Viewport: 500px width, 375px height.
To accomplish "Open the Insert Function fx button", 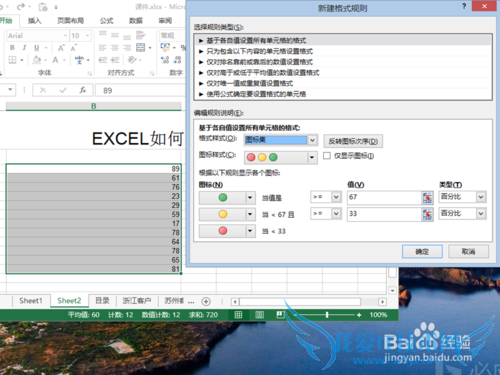I will coord(82,90).
